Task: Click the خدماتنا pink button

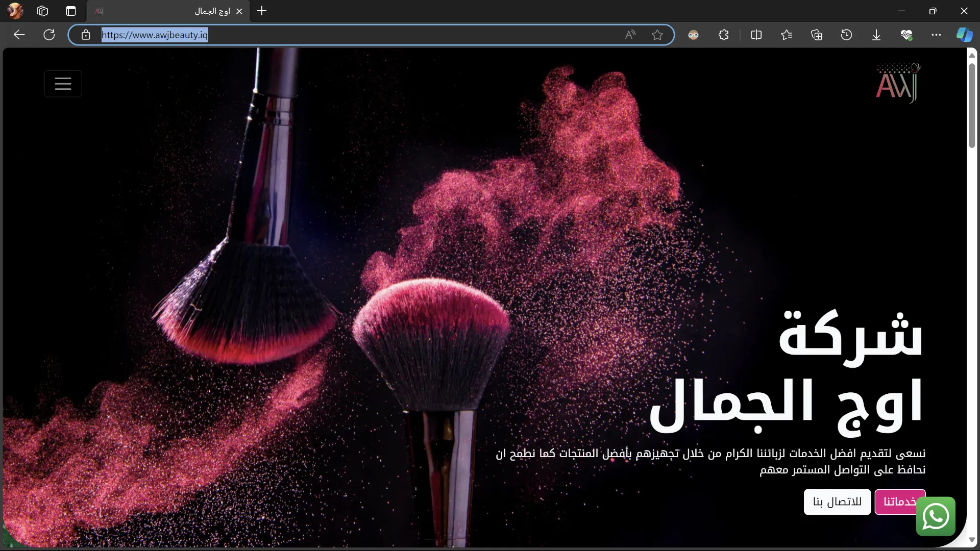Action: (x=894, y=502)
